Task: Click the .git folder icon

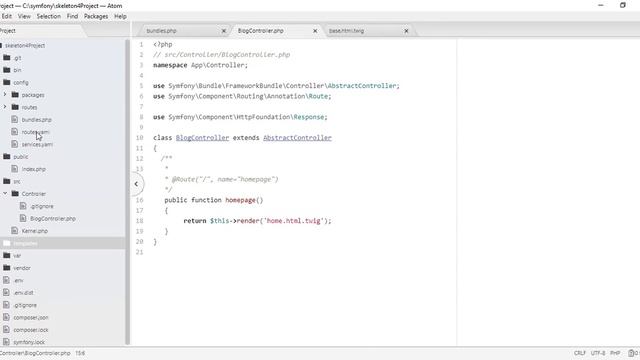Action: (7, 58)
